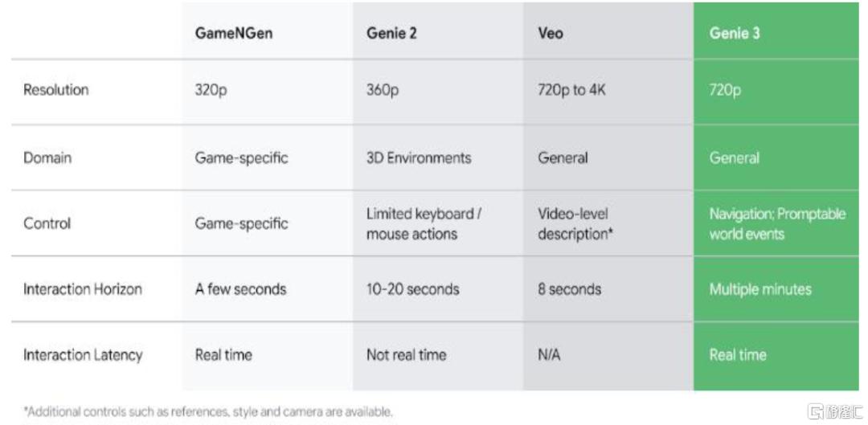868x425 pixels.
Task: Click Limited keyboard / mouse actions cell
Action: tap(424, 223)
